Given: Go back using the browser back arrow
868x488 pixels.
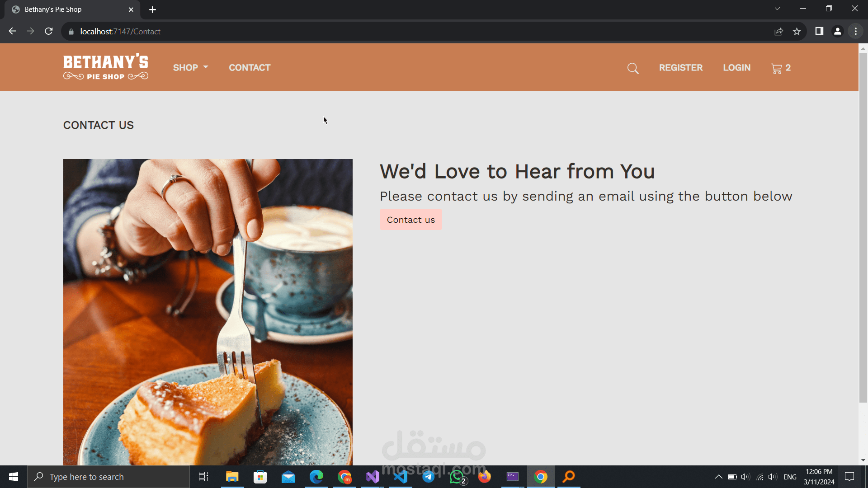Looking at the screenshot, I should [x=13, y=31].
